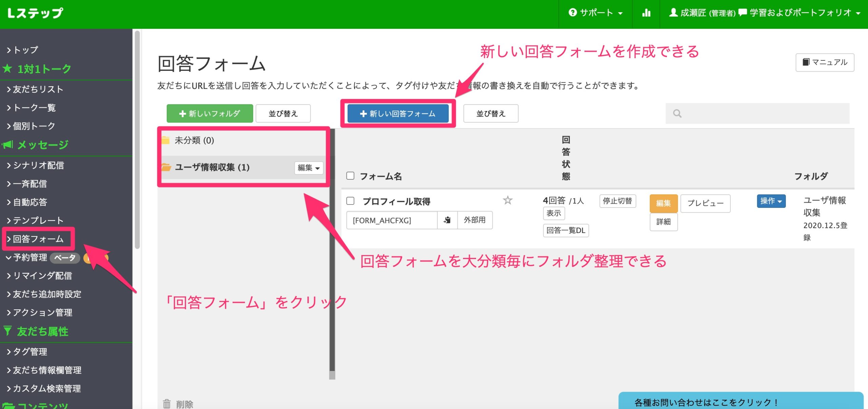The image size is (868, 409).
Task: Click the orange 編集 button
Action: (663, 203)
